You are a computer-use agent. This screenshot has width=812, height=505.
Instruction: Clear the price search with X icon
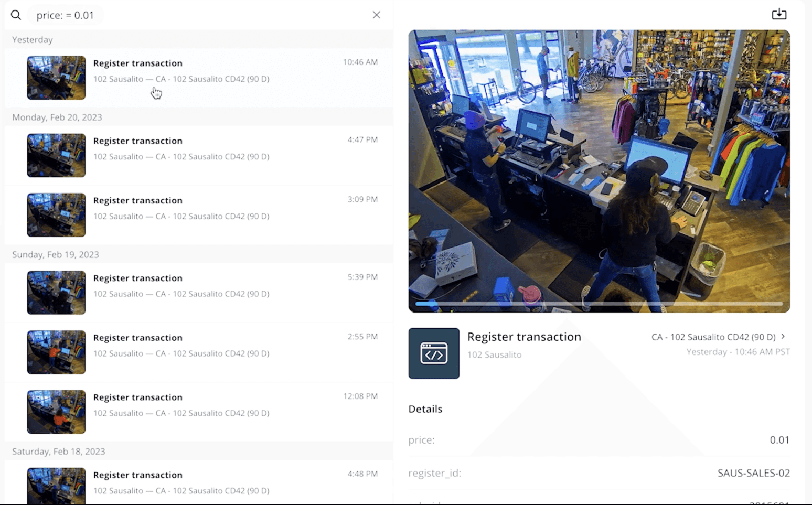(x=376, y=15)
